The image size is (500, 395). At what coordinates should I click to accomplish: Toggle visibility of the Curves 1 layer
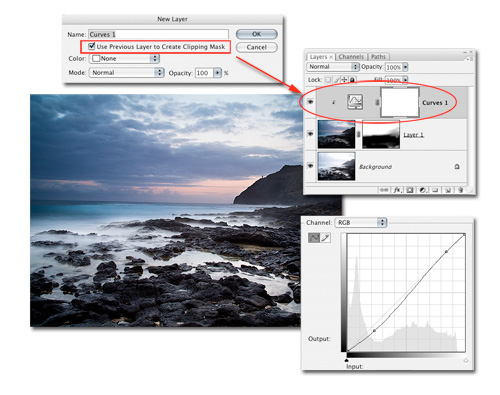(x=310, y=102)
